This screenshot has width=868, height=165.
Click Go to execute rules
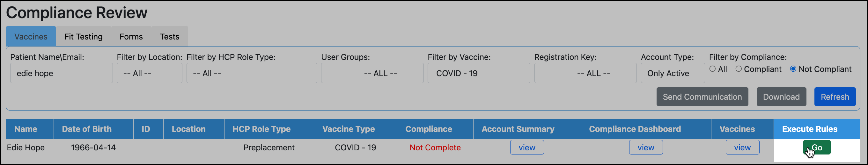pos(816,147)
